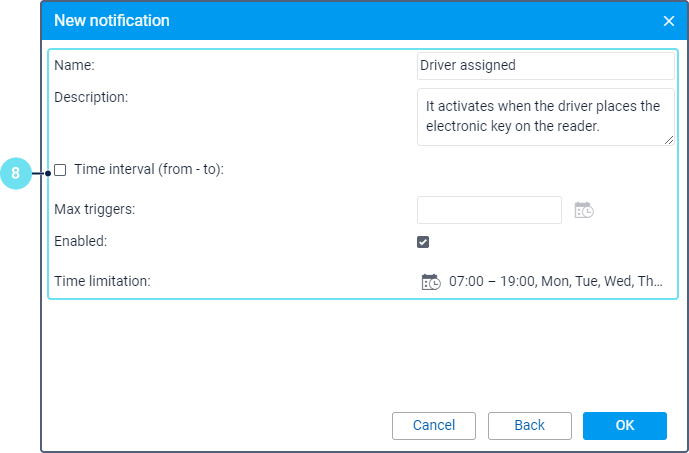
Task: Click the calendar-clock icon beside Max triggers
Action: click(584, 210)
